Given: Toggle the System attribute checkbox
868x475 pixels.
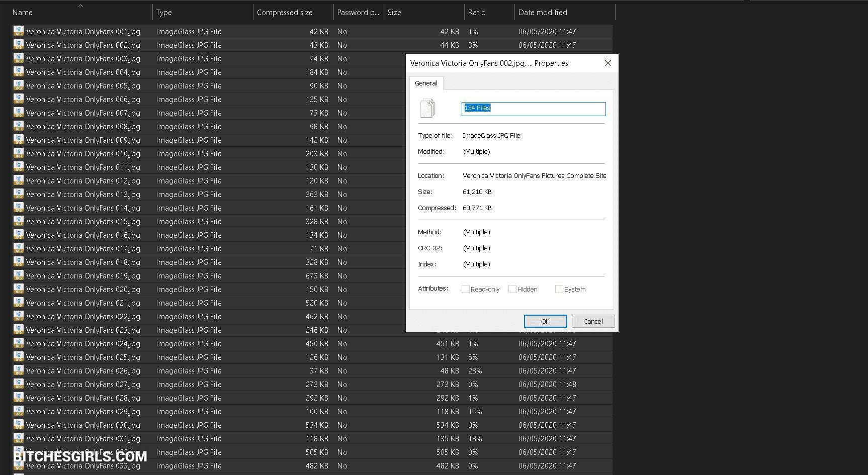Looking at the screenshot, I should tap(559, 289).
